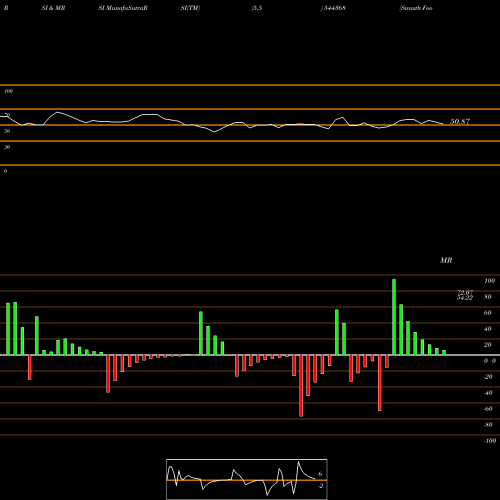The height and width of the screenshot is (500, 500).
Task: Click the 0 label on RSI axis
Action: tap(5, 171)
